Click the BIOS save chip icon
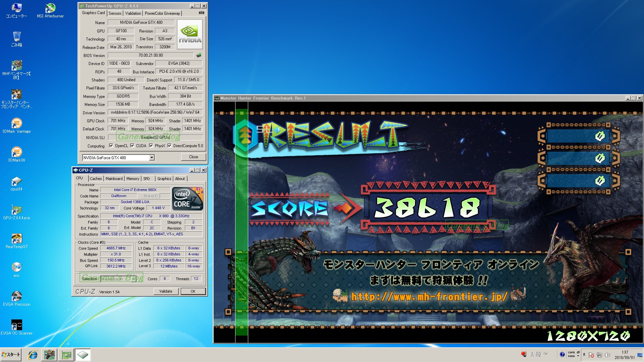644x362 pixels. tap(199, 55)
